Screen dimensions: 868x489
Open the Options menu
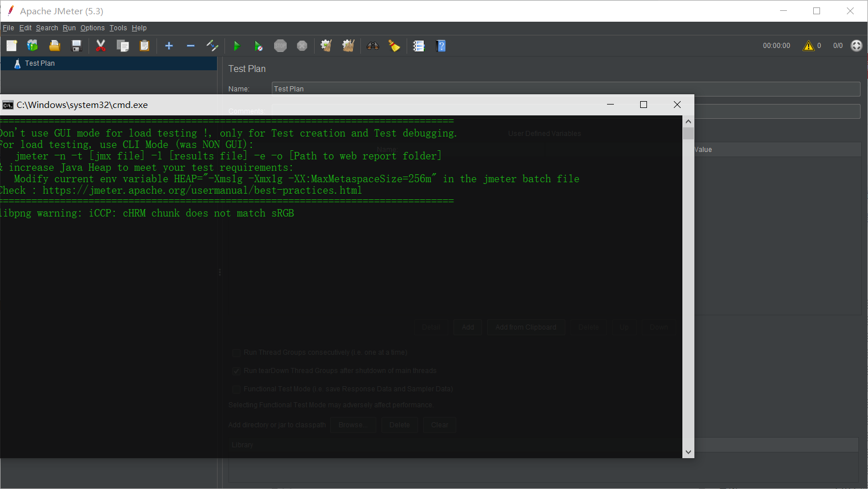click(x=93, y=28)
